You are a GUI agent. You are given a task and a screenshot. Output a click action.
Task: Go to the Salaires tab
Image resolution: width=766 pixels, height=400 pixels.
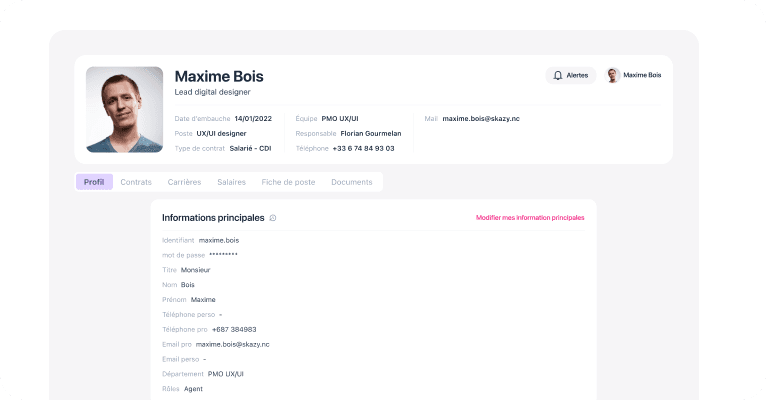(232, 182)
